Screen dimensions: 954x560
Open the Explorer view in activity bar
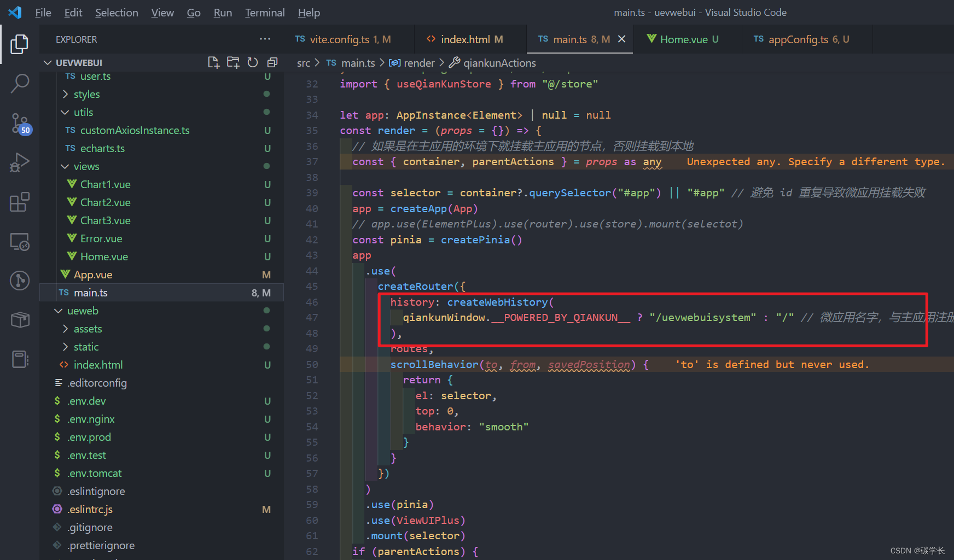(20, 44)
